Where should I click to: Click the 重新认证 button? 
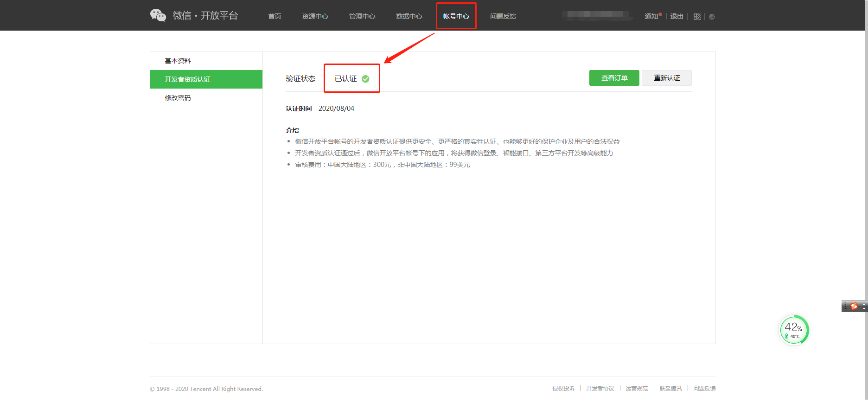tap(667, 78)
